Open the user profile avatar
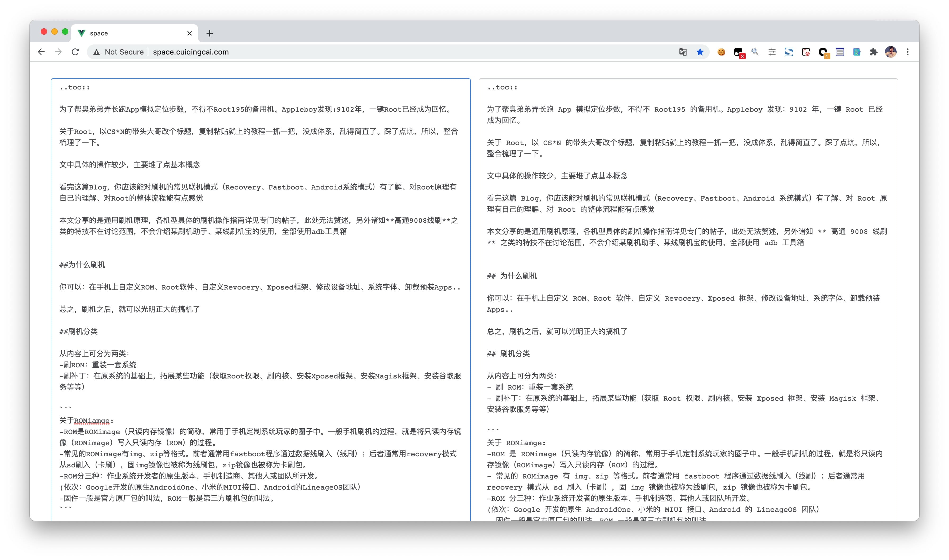This screenshot has height=560, width=949. tap(891, 52)
